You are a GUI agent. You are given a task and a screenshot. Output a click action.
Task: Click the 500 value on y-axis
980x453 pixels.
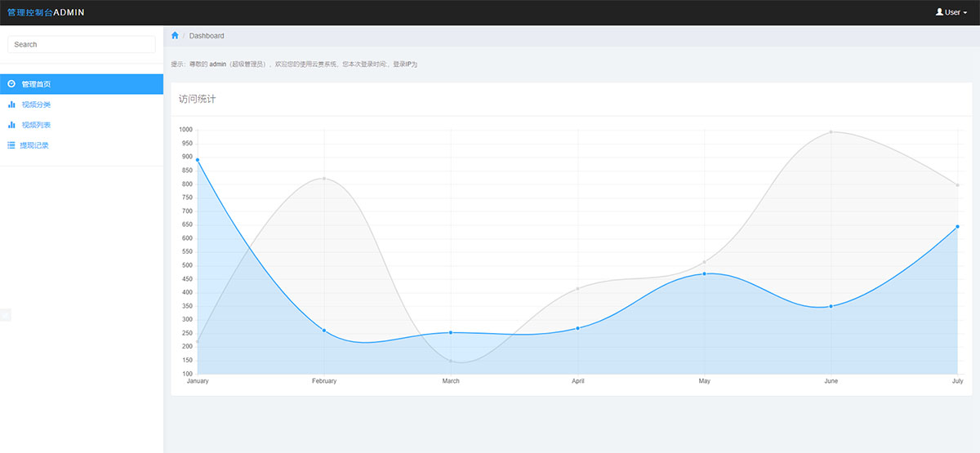(187, 265)
